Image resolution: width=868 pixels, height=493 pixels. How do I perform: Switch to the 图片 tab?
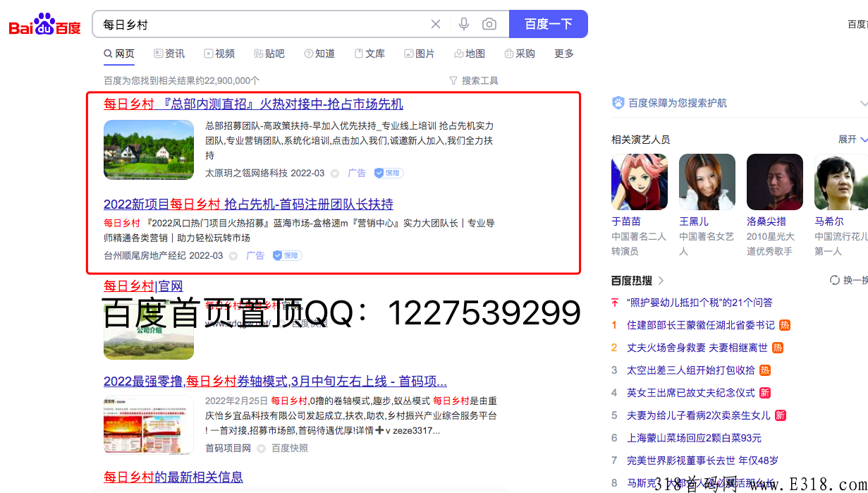(420, 54)
